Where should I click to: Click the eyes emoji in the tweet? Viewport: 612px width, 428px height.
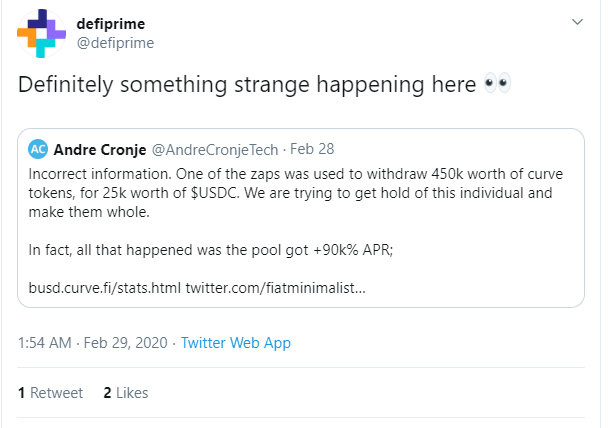[497, 85]
